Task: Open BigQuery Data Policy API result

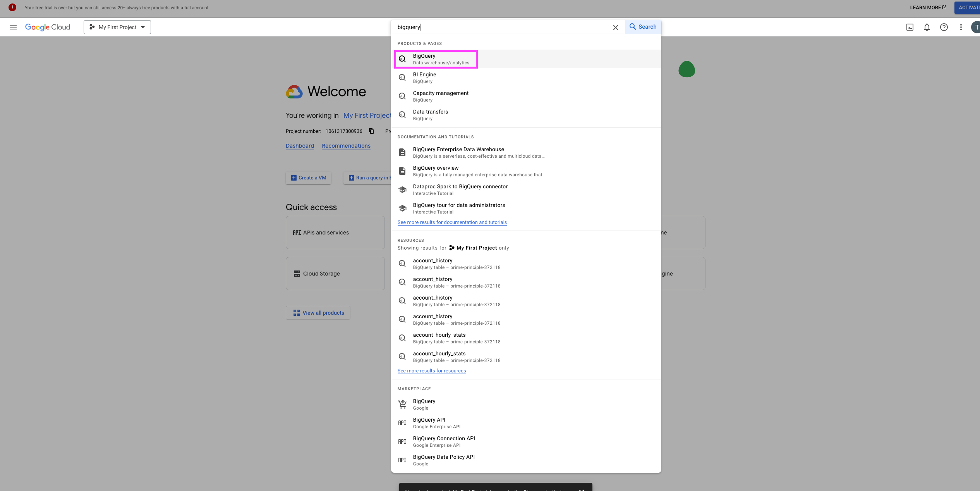Action: point(526,460)
